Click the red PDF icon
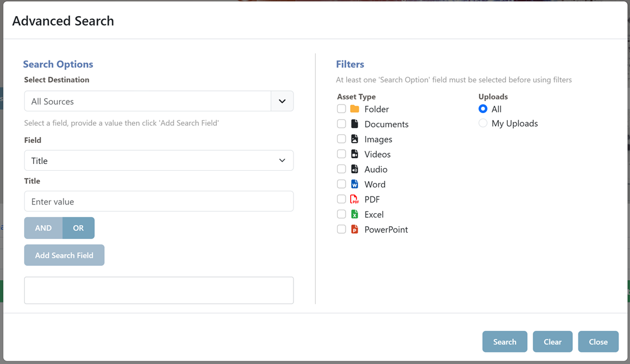Screen dimensions: 630x364 coord(354,199)
